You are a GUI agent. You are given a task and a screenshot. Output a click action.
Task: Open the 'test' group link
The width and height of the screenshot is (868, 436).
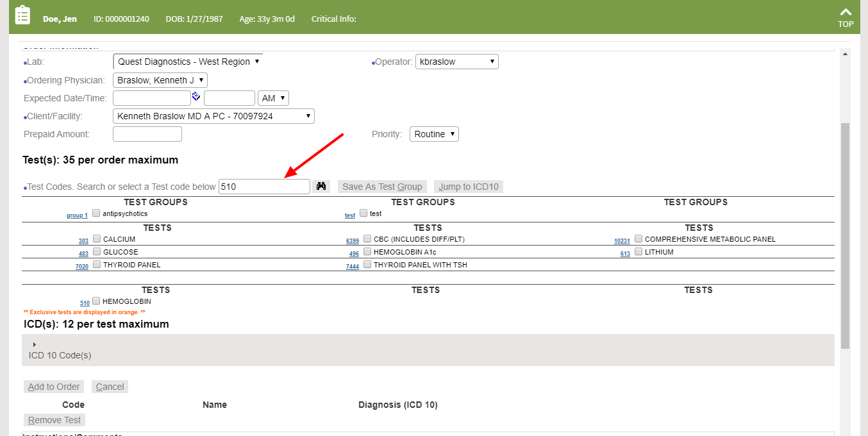[x=350, y=215]
